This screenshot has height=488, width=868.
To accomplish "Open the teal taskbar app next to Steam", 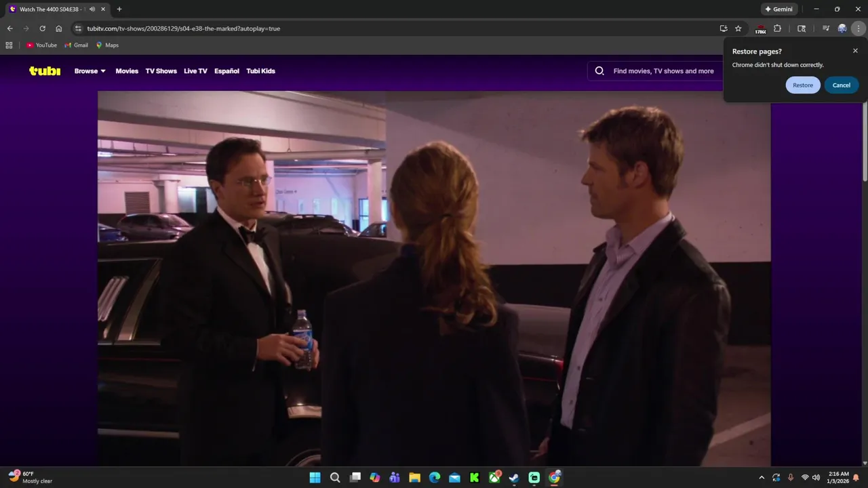I will point(534,478).
